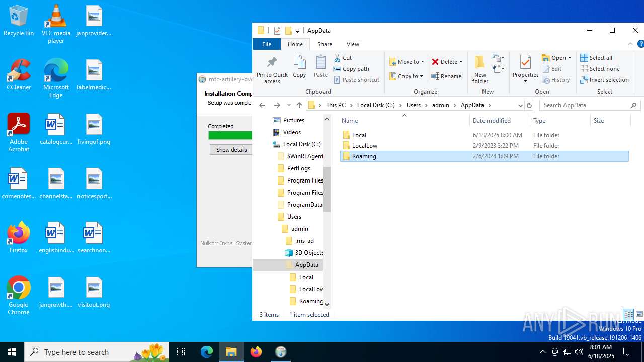644x362 pixels.
Task: Open Properties from the ribbon
Action: [525, 69]
